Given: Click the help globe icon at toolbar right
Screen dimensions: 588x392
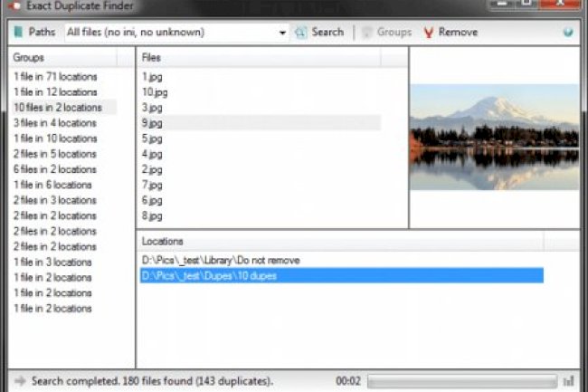Looking at the screenshot, I should tap(568, 33).
